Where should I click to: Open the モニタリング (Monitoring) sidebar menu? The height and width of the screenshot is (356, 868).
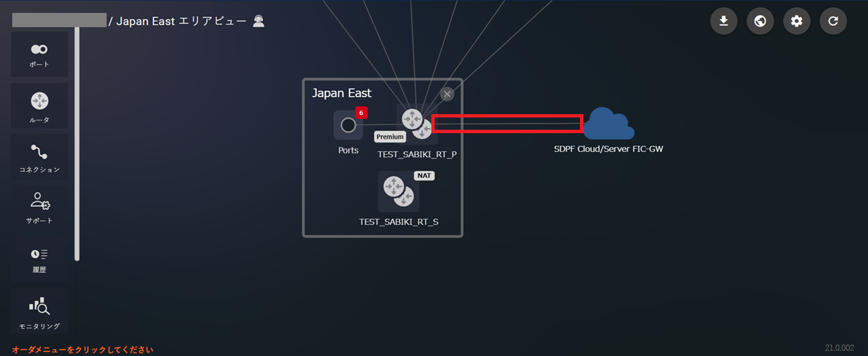[39, 310]
